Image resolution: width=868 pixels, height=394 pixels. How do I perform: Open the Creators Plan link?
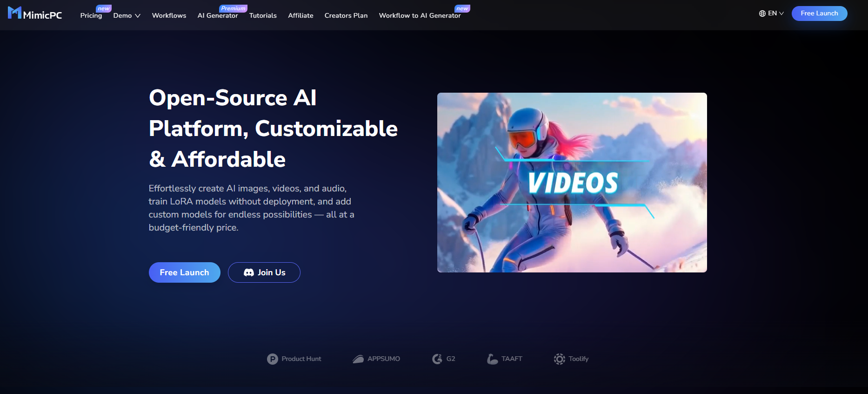(346, 15)
